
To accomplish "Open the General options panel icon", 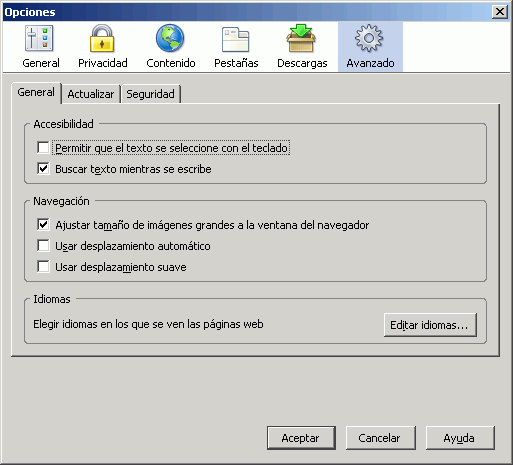I will 40,47.
